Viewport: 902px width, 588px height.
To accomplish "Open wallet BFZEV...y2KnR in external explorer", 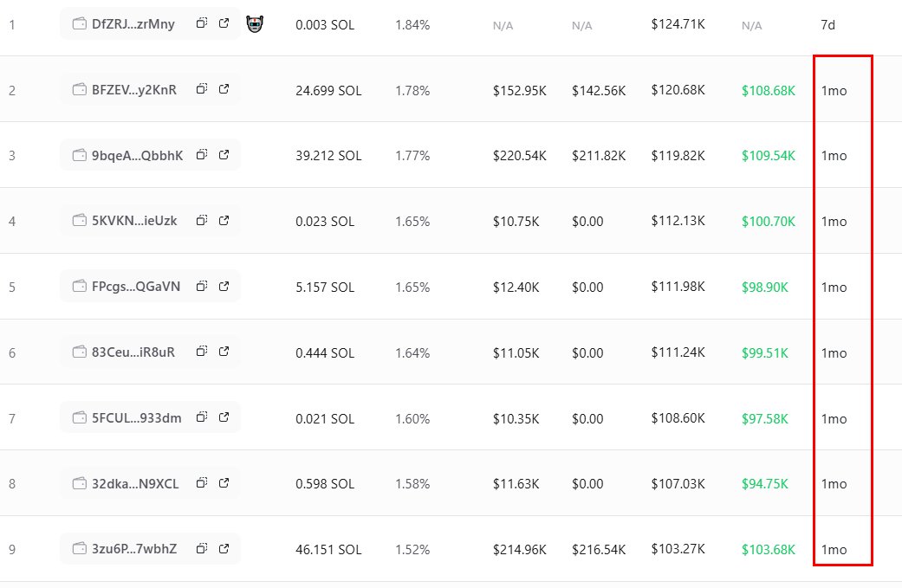I will point(224,89).
